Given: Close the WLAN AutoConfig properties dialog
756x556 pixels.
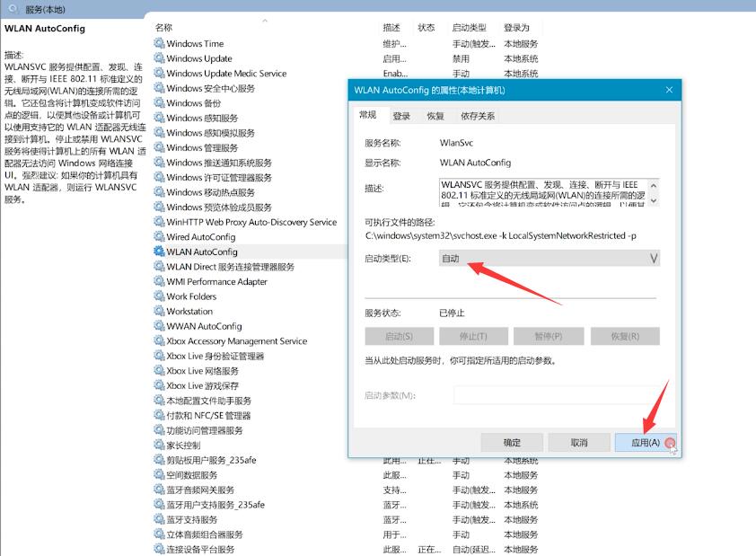Looking at the screenshot, I should pos(669,90).
